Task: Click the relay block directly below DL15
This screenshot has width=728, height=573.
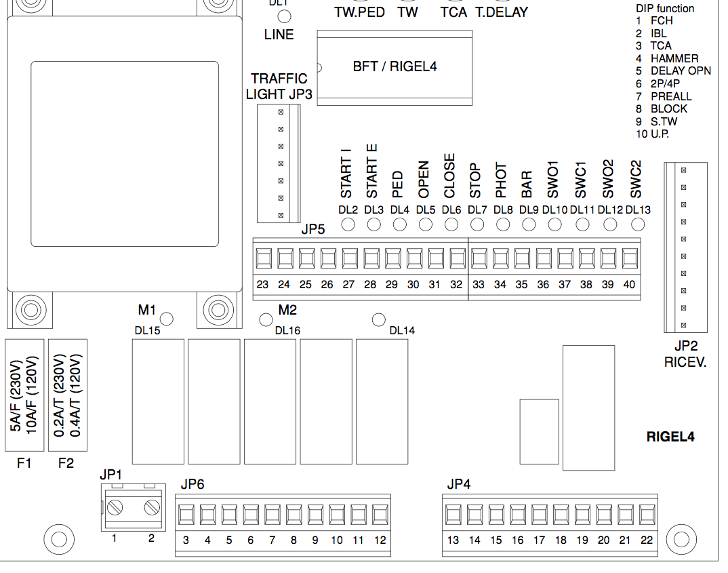Action: point(159,401)
